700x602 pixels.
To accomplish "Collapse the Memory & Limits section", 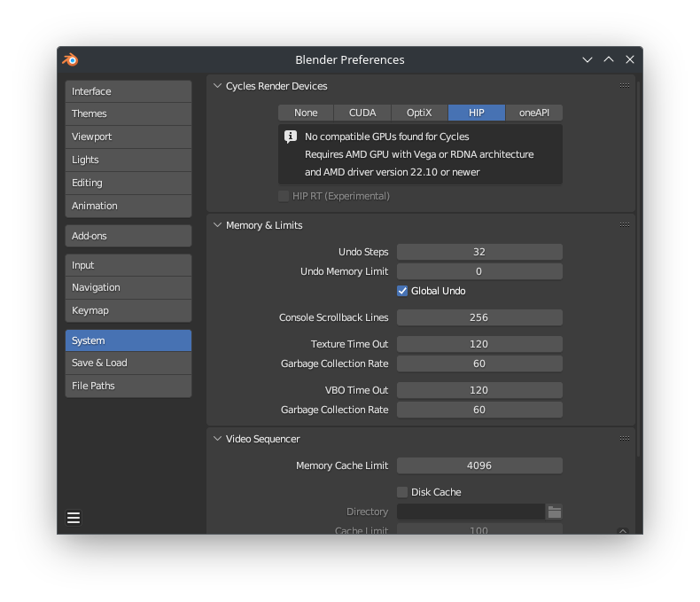I will pos(217,225).
